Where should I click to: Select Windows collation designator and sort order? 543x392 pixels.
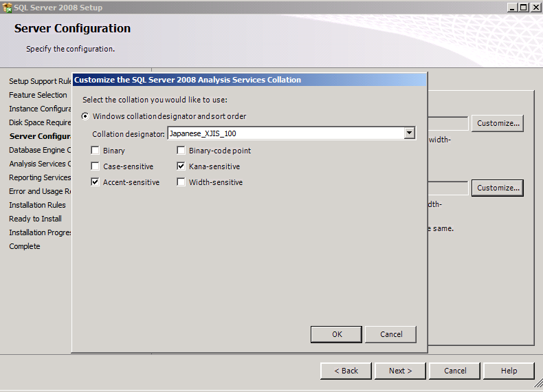point(85,116)
